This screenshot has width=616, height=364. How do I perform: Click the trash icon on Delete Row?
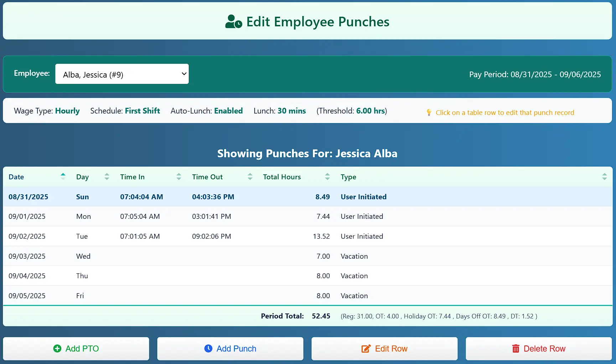pos(516,349)
